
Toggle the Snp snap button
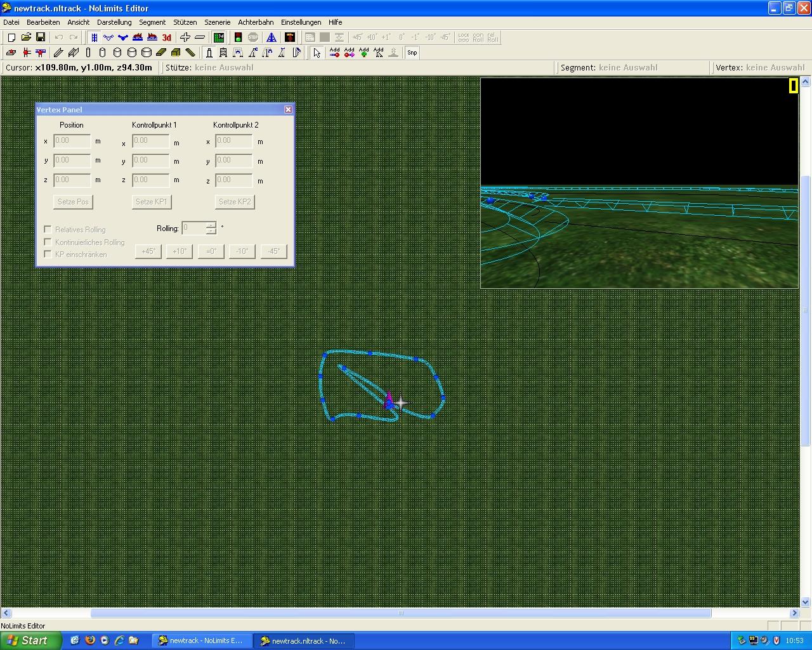[412, 53]
